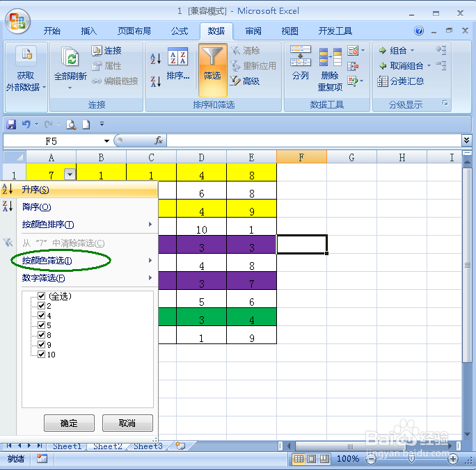Switch to the Sheet2 tab
476x470 pixels.
click(107, 446)
